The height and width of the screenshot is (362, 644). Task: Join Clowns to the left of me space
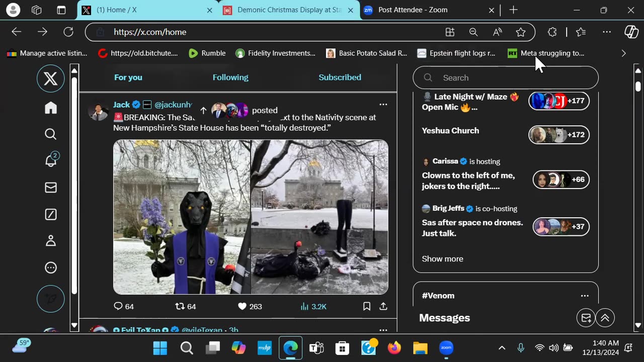pyautogui.click(x=506, y=175)
